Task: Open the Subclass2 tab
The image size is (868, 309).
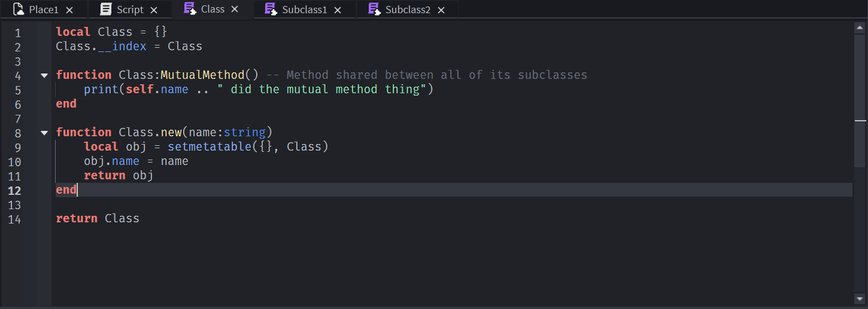Action: coord(408,10)
